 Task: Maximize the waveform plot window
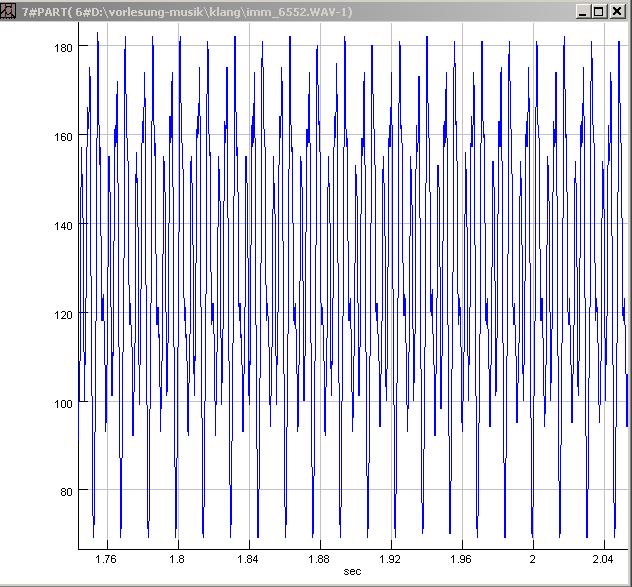pyautogui.click(x=599, y=11)
